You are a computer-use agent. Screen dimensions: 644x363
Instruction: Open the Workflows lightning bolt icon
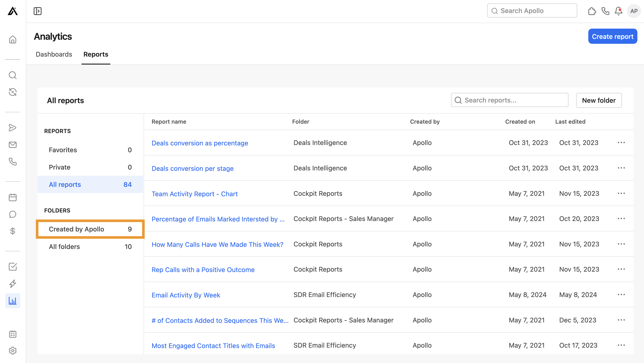coord(13,284)
